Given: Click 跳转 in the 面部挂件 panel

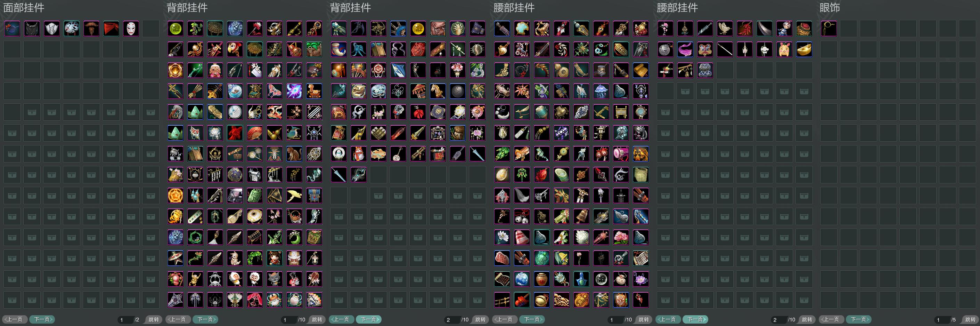Looking at the screenshot, I should coord(154,319).
